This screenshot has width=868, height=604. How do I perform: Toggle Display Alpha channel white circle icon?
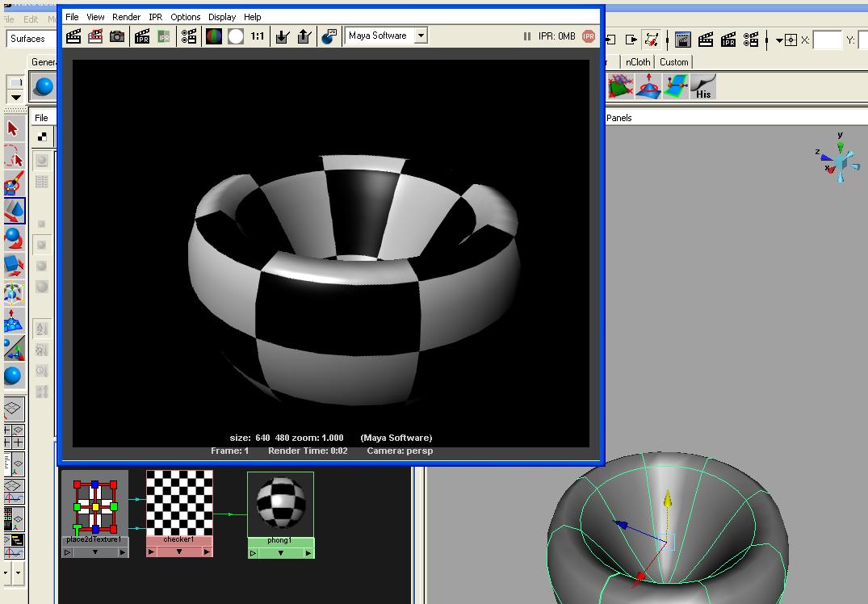tap(235, 36)
